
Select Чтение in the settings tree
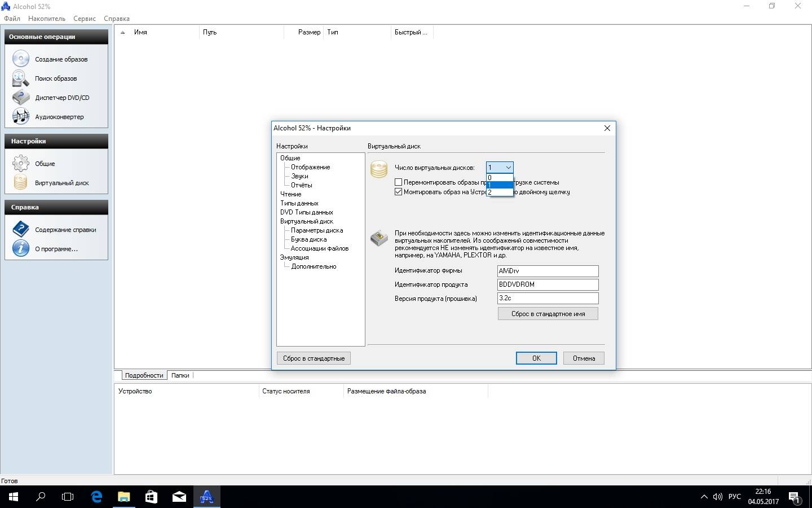pyautogui.click(x=291, y=194)
